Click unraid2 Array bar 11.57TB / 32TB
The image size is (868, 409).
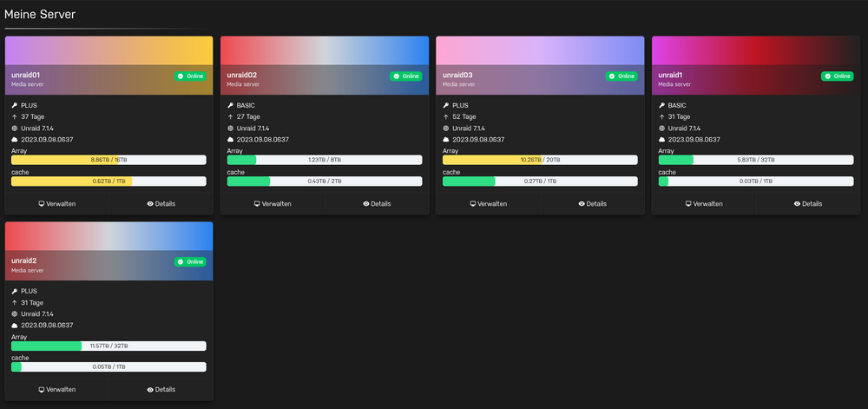(108, 346)
